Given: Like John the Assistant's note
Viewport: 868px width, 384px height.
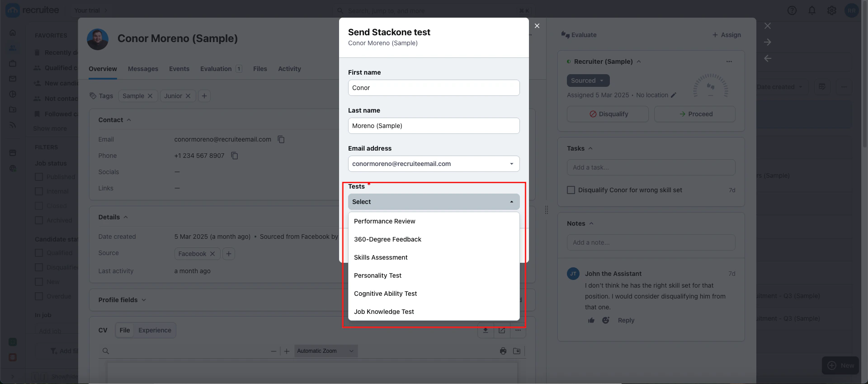Looking at the screenshot, I should pyautogui.click(x=591, y=320).
